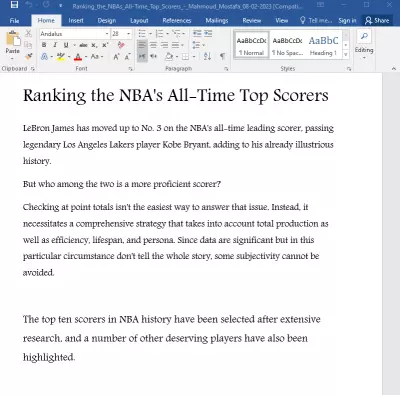Clear all formatting with eraser icon

[x=121, y=45]
